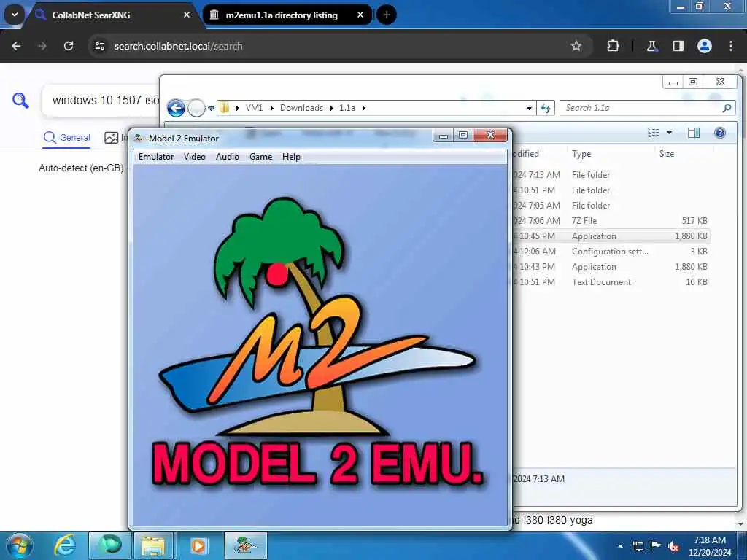
Task: Launch Internet Explorer from the taskbar
Action: [65, 545]
